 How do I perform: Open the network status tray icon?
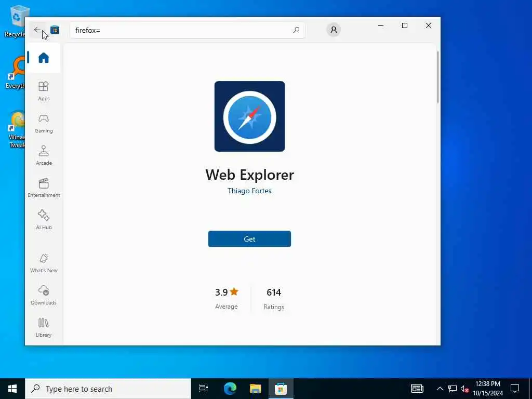click(x=452, y=389)
